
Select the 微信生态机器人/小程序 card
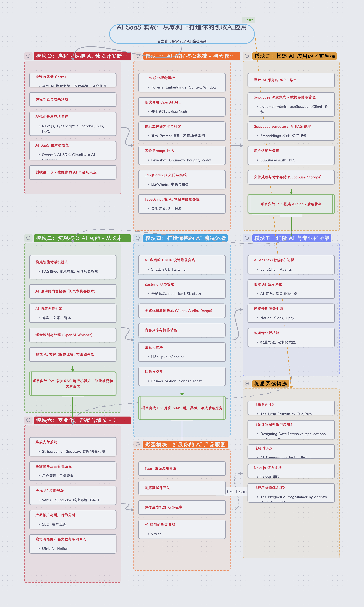tap(182, 507)
